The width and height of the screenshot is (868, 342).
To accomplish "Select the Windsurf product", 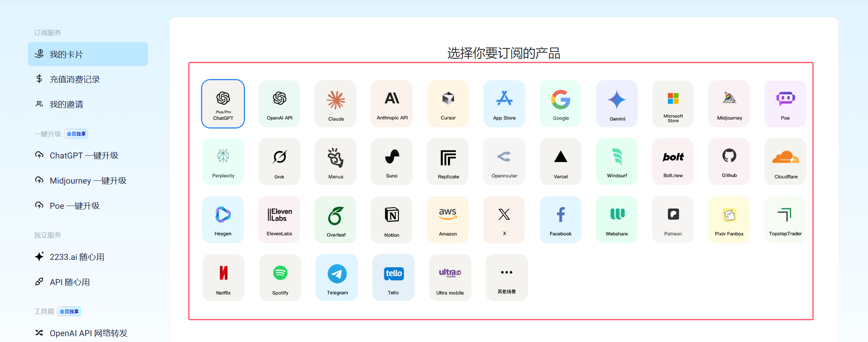I will pyautogui.click(x=617, y=162).
